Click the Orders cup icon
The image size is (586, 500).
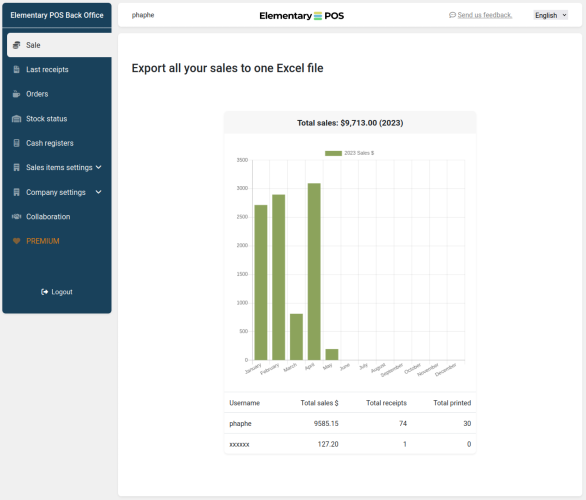click(16, 94)
